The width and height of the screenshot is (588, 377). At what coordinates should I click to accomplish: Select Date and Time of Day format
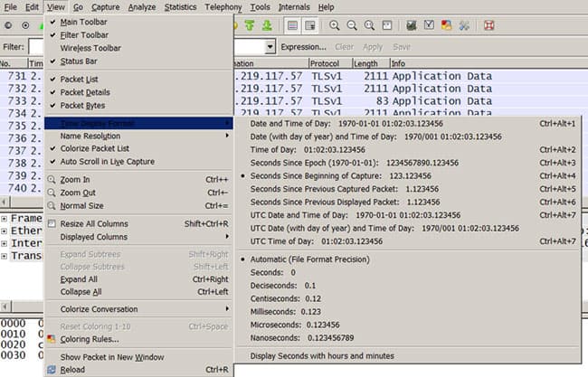[408, 124]
